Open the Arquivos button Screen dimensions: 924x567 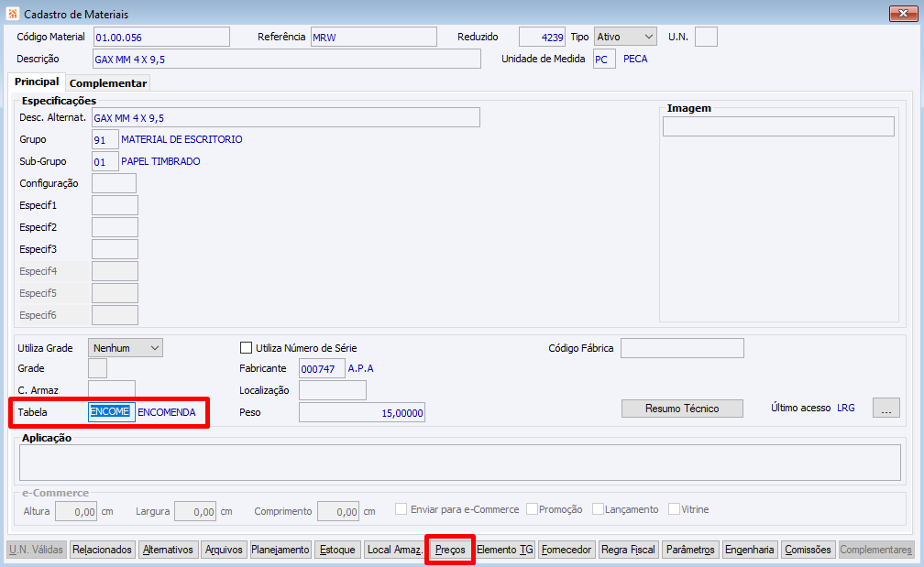pyautogui.click(x=224, y=550)
